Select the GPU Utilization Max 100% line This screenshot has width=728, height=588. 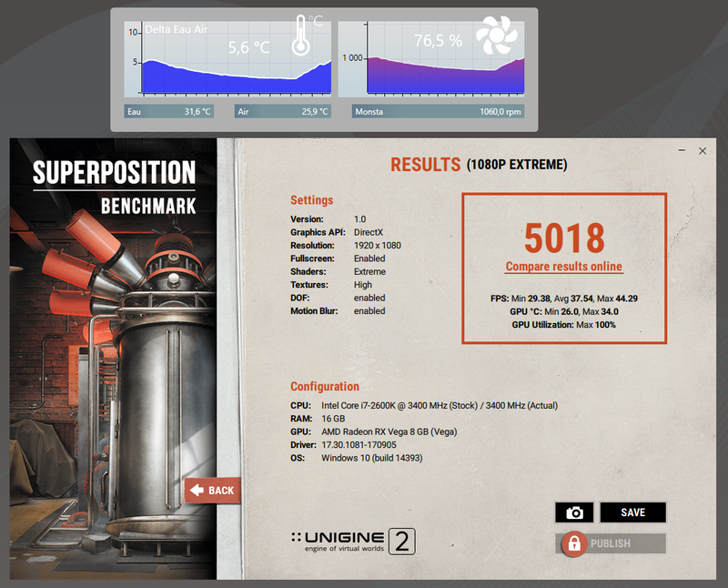pos(563,325)
